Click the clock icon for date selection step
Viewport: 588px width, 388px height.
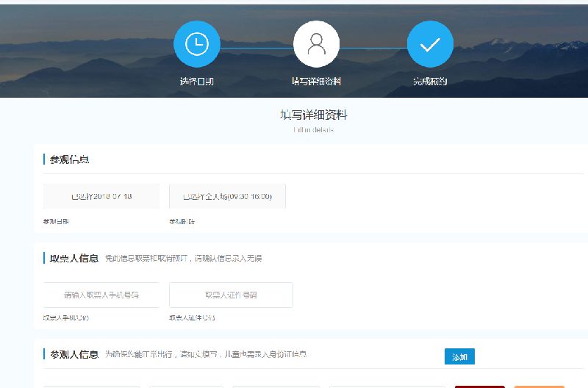pyautogui.click(x=196, y=44)
